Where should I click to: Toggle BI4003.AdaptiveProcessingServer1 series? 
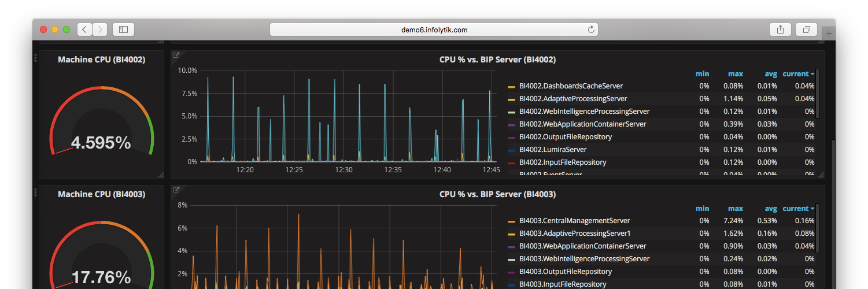[575, 234]
